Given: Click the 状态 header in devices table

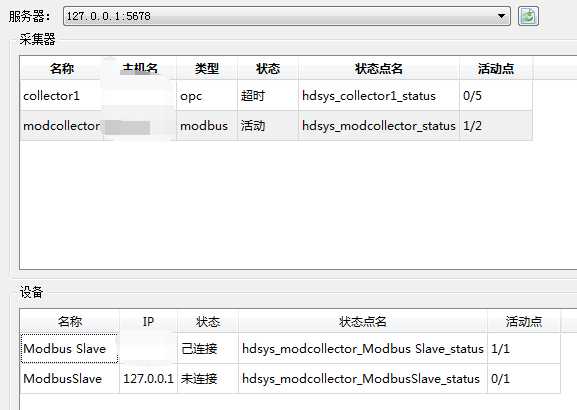Looking at the screenshot, I should pyautogui.click(x=208, y=322).
